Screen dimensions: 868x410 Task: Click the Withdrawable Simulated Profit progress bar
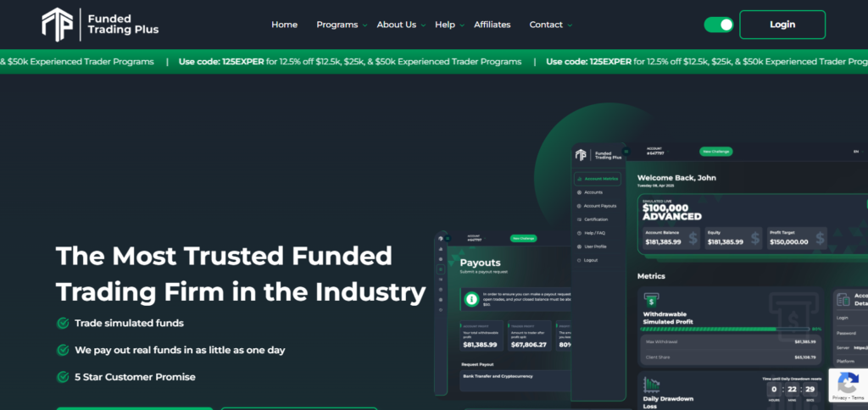pos(725,330)
